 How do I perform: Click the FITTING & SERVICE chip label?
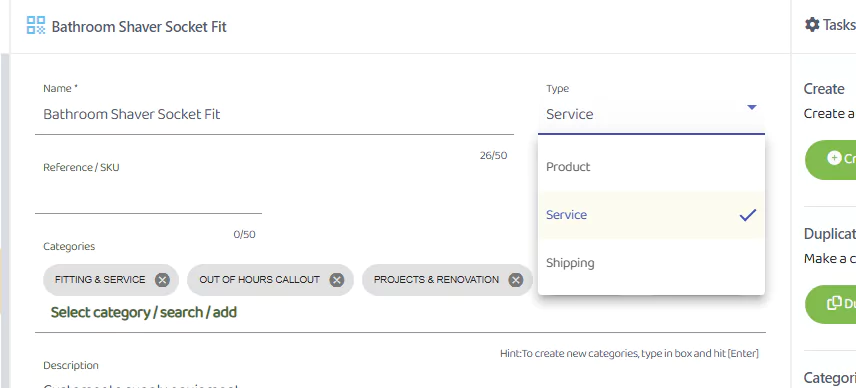point(100,280)
